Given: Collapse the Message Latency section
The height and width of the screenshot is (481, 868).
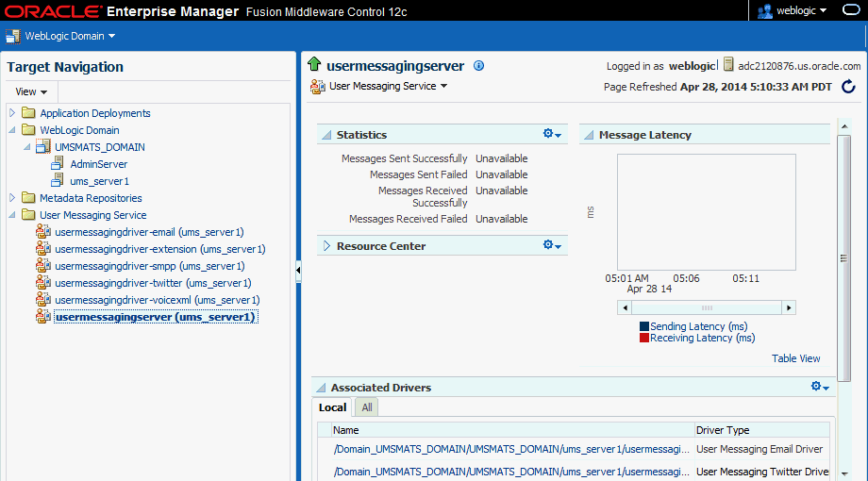Looking at the screenshot, I should coord(589,135).
